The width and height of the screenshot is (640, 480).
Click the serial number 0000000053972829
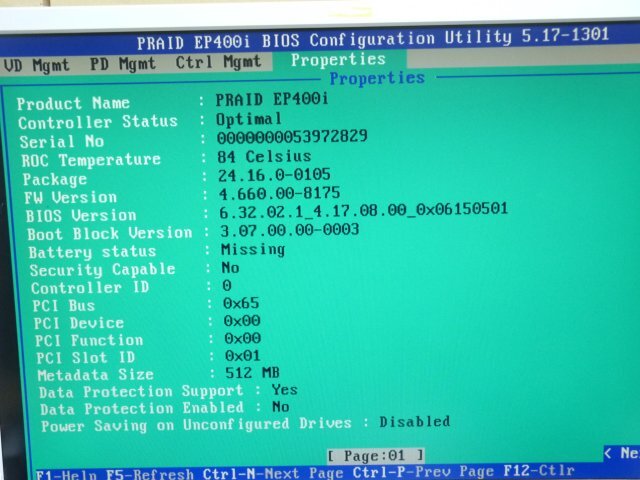point(292,137)
